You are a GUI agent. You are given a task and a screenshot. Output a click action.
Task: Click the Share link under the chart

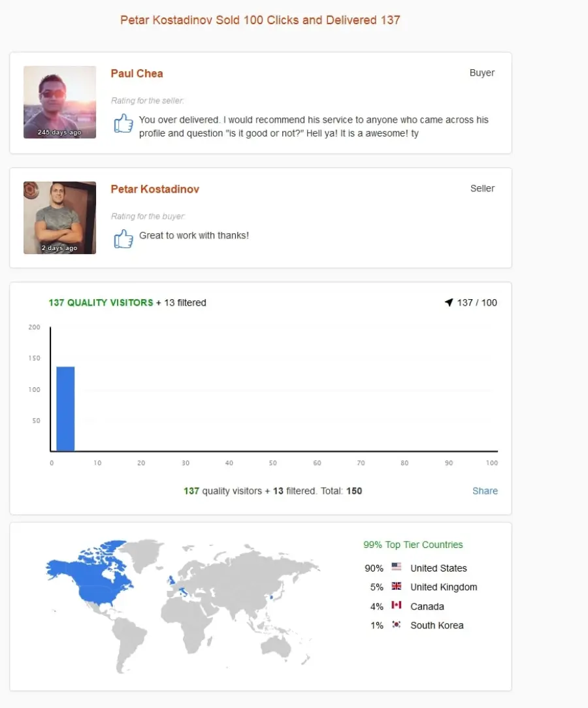pyautogui.click(x=485, y=491)
